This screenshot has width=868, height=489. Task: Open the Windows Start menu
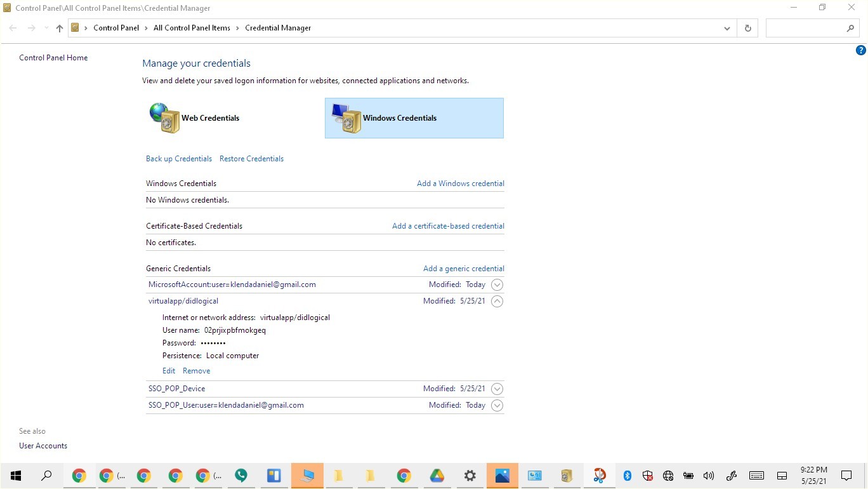click(16, 476)
